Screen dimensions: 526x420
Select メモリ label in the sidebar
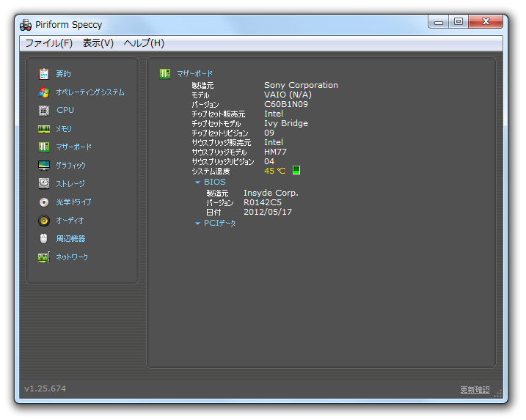click(x=64, y=129)
